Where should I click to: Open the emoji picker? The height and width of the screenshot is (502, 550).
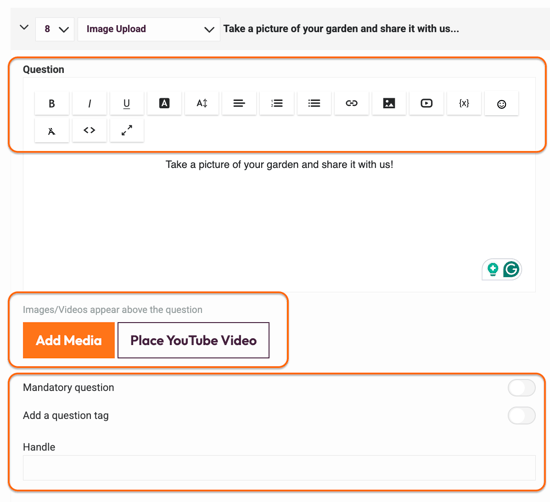(x=502, y=104)
